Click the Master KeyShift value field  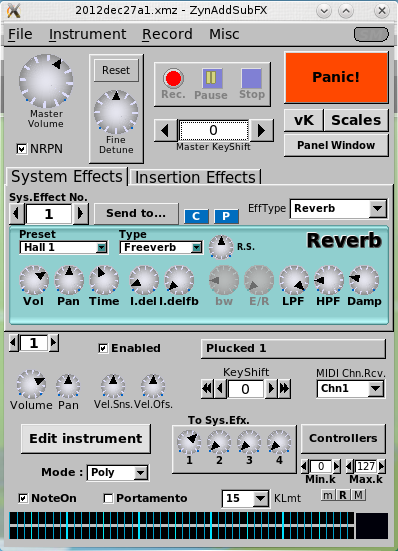pos(214,130)
